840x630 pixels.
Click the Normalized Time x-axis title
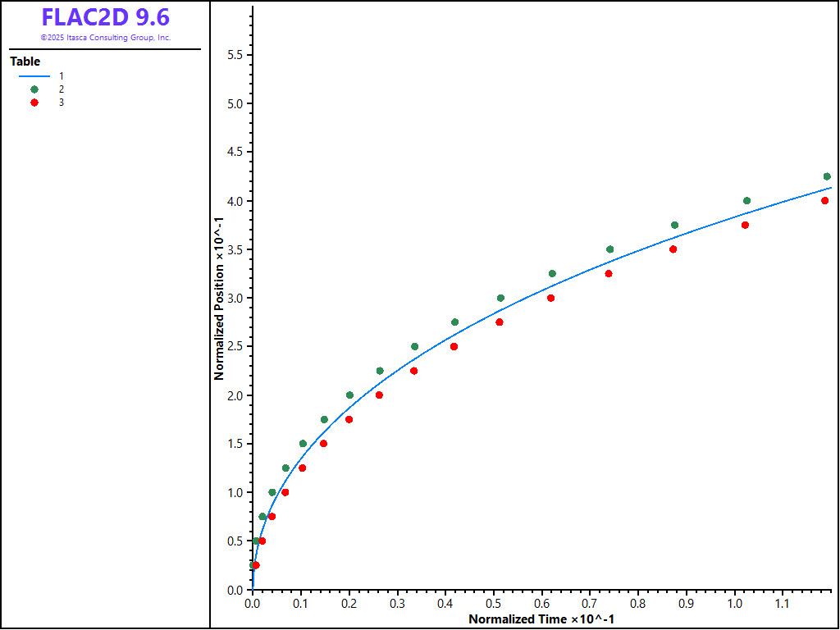tap(541, 619)
